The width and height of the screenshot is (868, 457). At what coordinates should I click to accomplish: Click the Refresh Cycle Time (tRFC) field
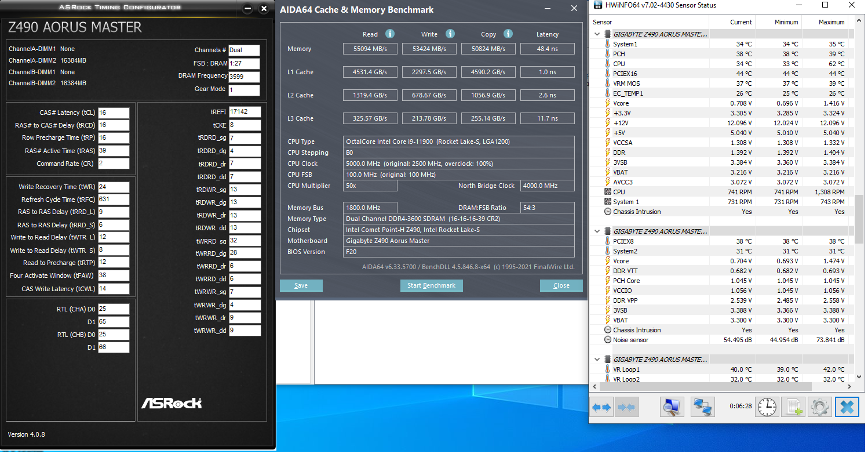click(x=114, y=200)
